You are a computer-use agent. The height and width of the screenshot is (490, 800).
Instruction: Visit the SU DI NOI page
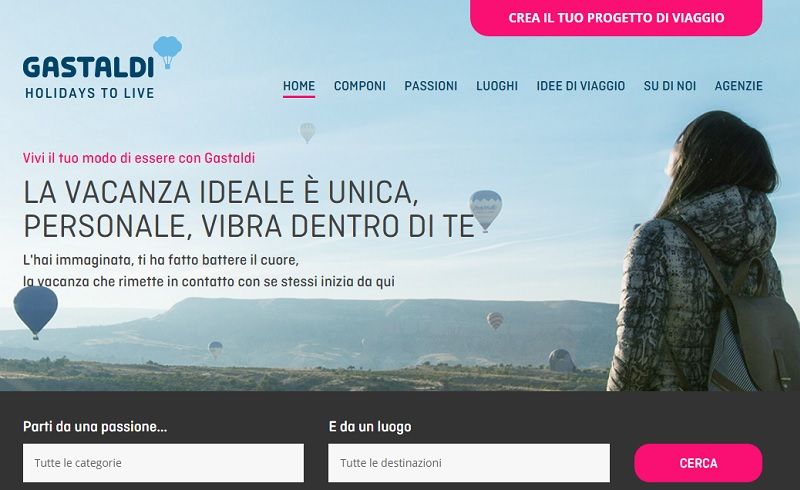[x=670, y=86]
